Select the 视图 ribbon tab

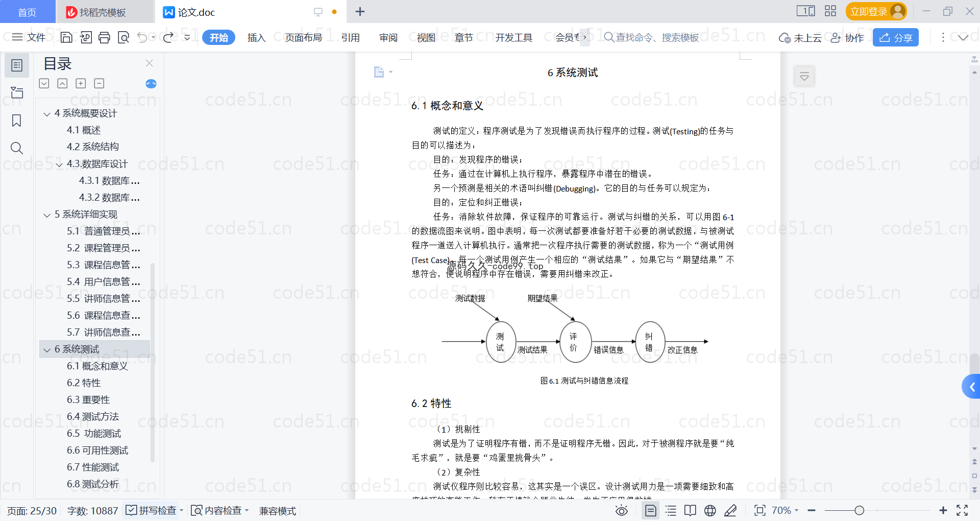pos(426,37)
